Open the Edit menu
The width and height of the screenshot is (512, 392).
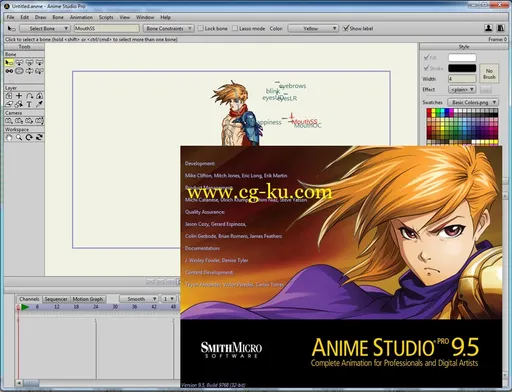(24, 17)
